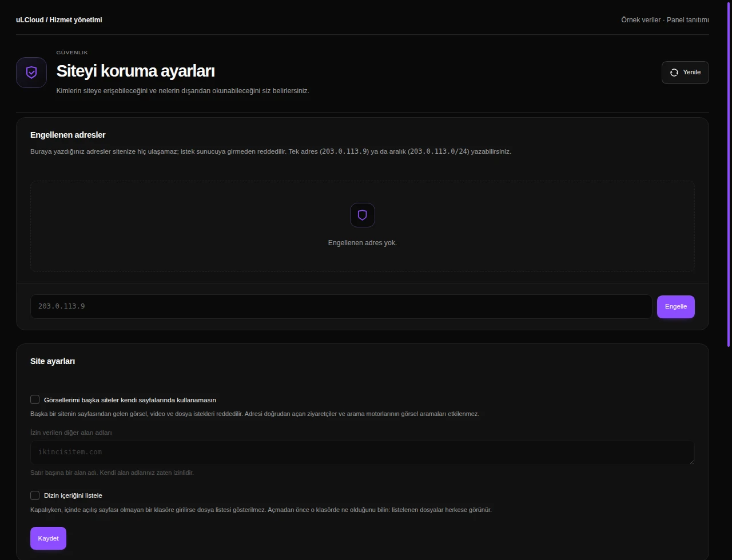Viewport: 732px width, 560px height.
Task: Click the subtitle 'Kimlerin siteye erişebileceğini...'
Action: (x=182, y=91)
